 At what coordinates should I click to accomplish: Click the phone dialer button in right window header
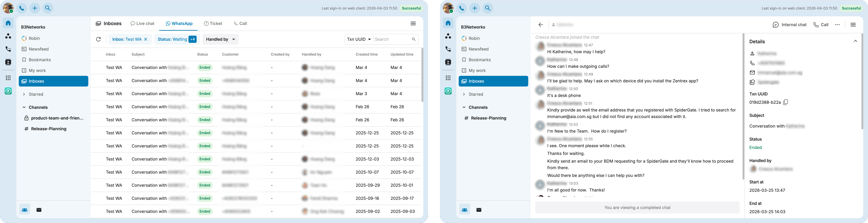[x=462, y=8]
